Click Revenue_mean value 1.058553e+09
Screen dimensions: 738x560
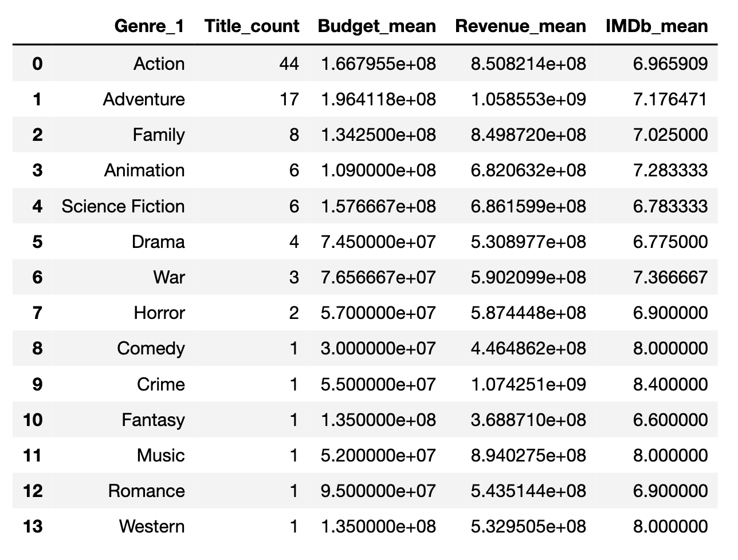click(x=528, y=99)
